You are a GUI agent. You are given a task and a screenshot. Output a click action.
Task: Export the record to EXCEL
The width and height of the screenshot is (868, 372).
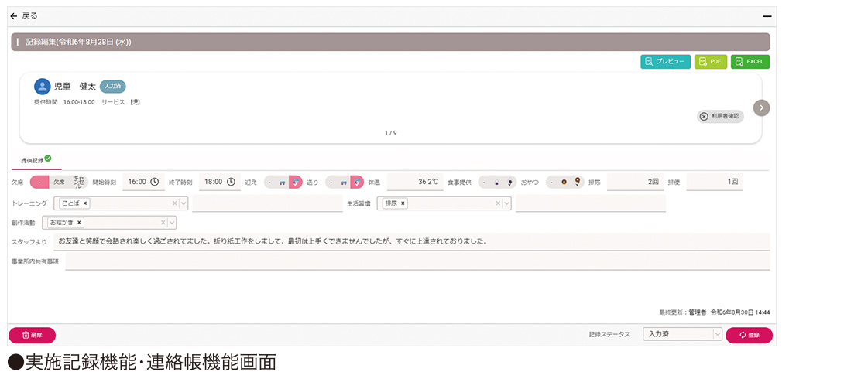point(750,62)
